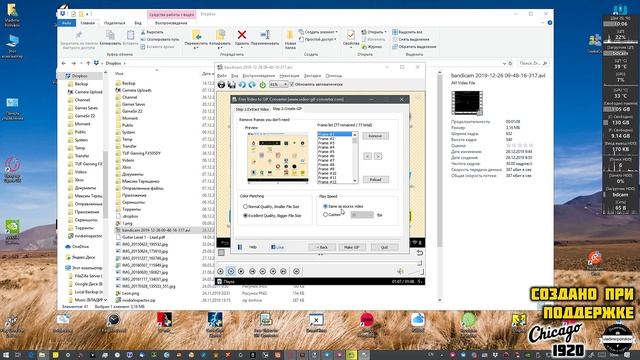Click the GIF preview thumbnail
The height and width of the screenshot is (360, 640).
278,157
